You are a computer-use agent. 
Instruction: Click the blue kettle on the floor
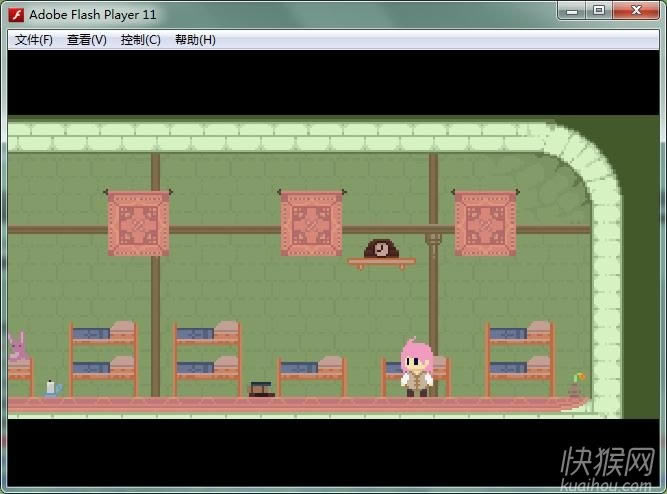tap(52, 388)
